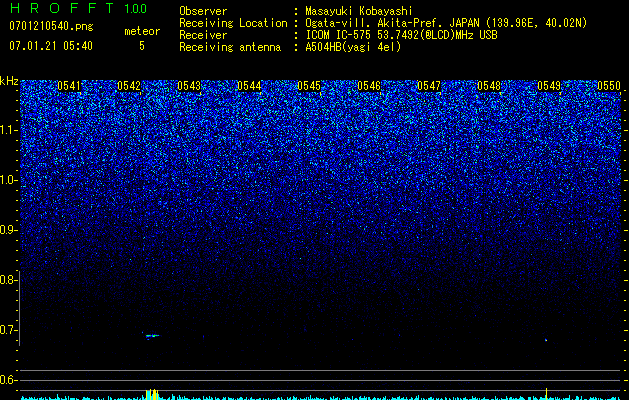Click the 0544 time marker
Screen dimensions: 629x400
point(249,86)
